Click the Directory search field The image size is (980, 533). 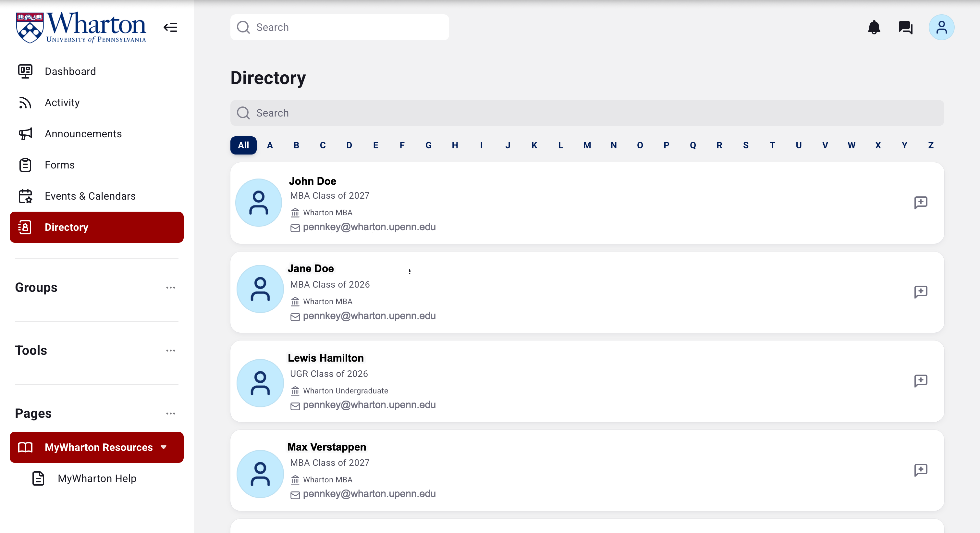tap(587, 113)
